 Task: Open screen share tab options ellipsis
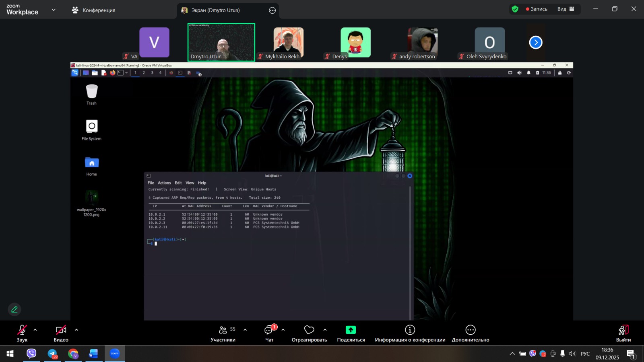click(x=272, y=10)
